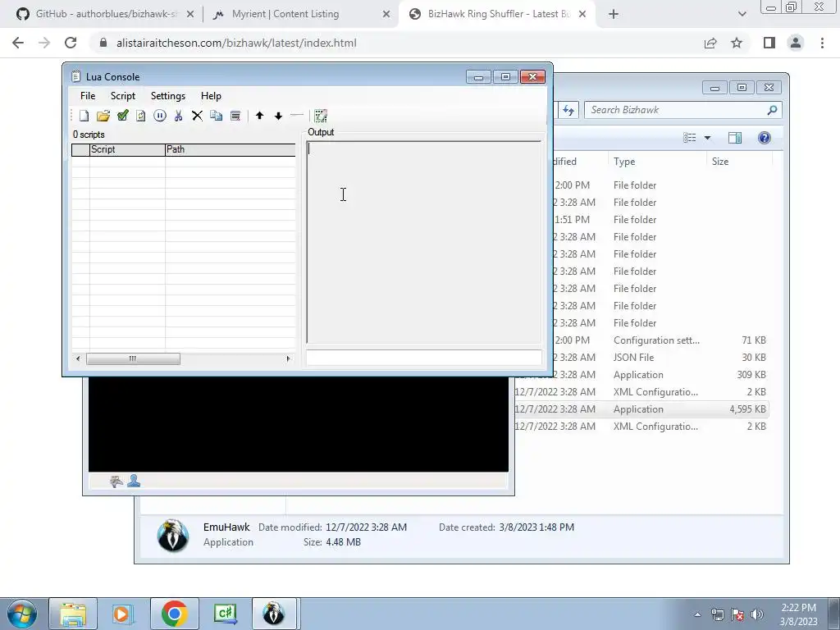Click the share page icon in address bar
This screenshot has height=630, width=840.
coord(710,43)
